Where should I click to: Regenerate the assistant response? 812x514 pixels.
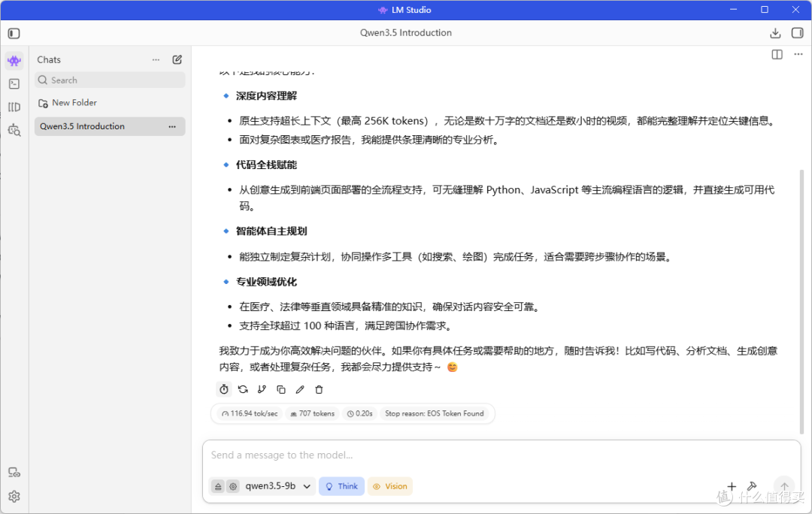[x=243, y=389]
